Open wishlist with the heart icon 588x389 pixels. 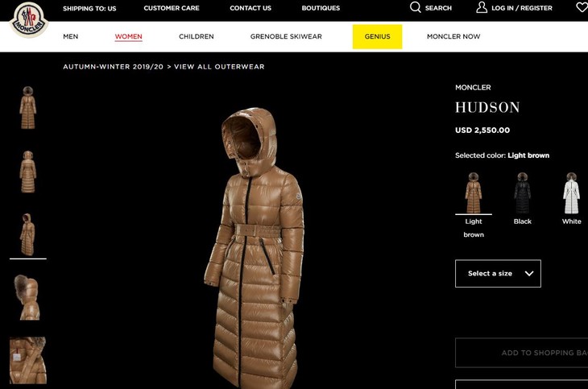coord(582,7)
